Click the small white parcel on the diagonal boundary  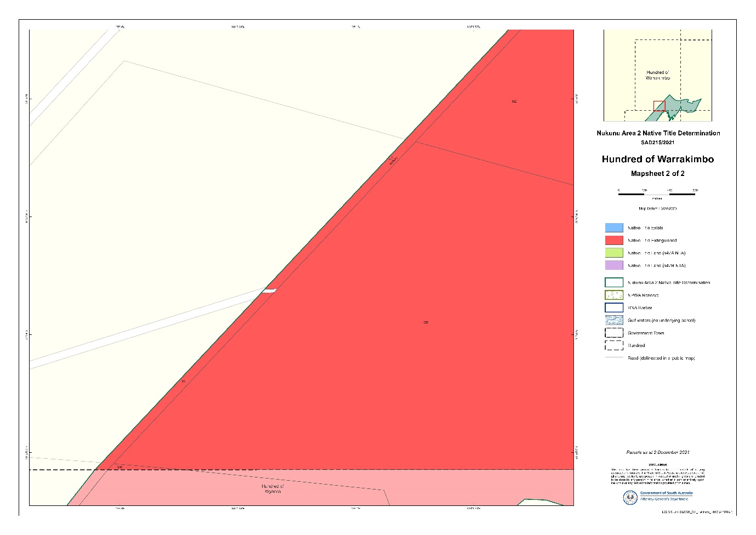coord(268,291)
